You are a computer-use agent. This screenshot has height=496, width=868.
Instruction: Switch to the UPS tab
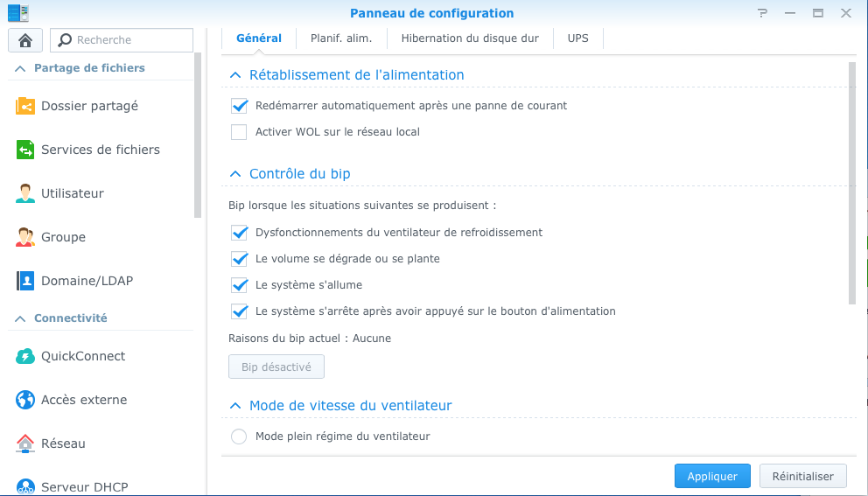point(577,38)
